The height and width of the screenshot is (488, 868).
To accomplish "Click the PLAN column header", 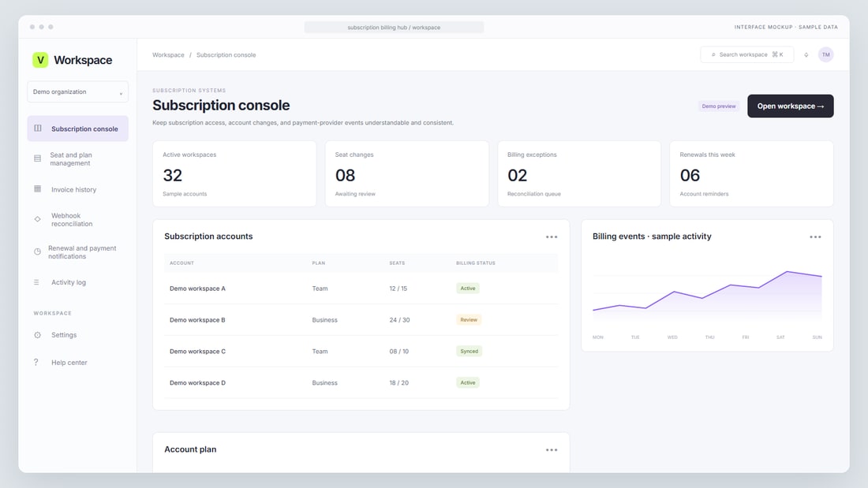I will 318,263.
